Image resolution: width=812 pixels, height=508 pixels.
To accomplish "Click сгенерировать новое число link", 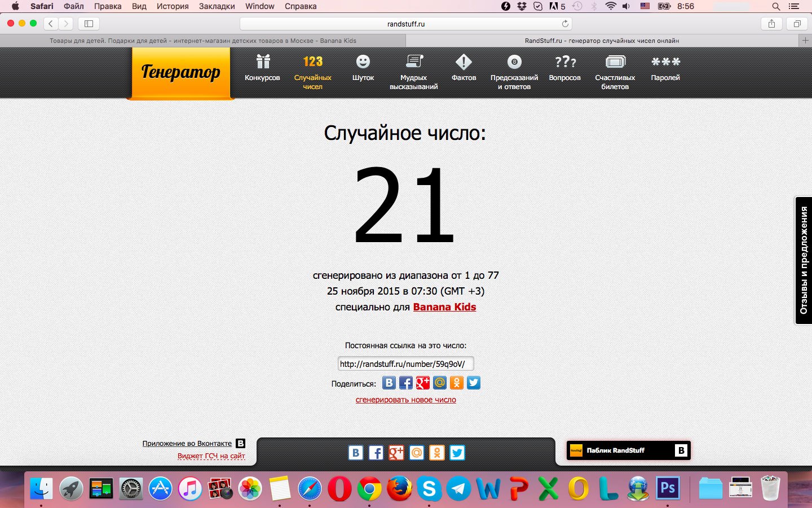I will (x=406, y=400).
